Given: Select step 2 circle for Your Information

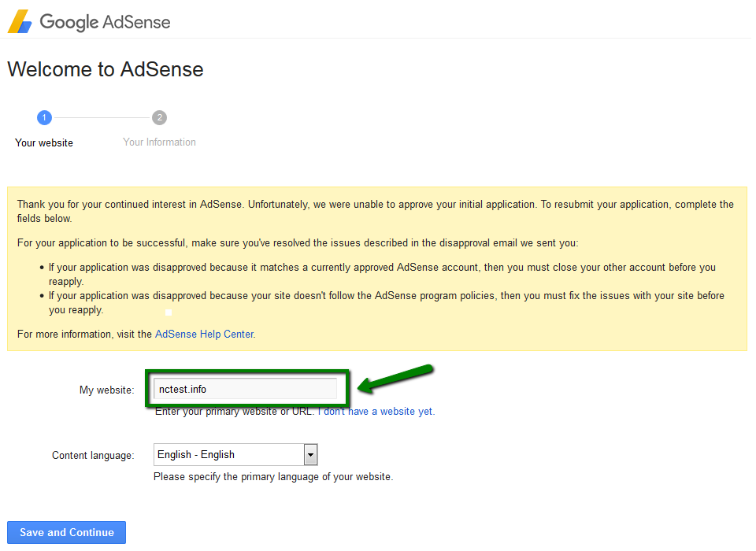Looking at the screenshot, I should point(160,117).
